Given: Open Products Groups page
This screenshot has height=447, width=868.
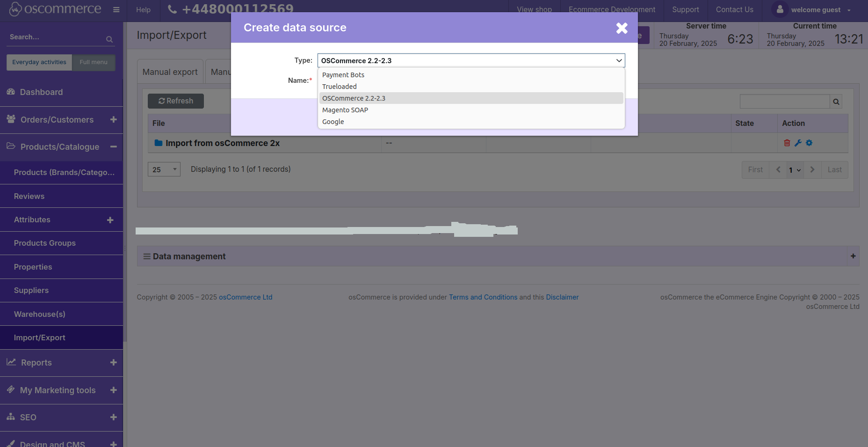Looking at the screenshot, I should [44, 243].
